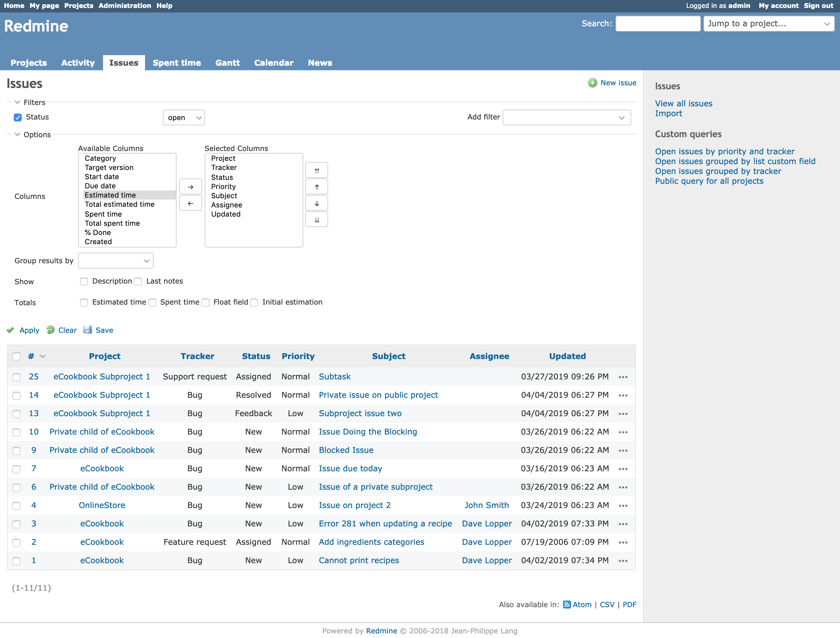Switch to the Calendar tab
The height and width of the screenshot is (638, 840).
click(x=273, y=63)
